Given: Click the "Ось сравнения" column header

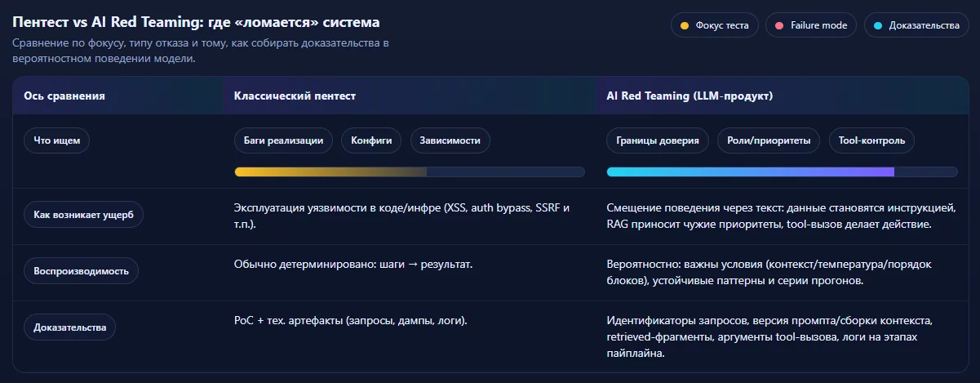Looking at the screenshot, I should tap(64, 96).
